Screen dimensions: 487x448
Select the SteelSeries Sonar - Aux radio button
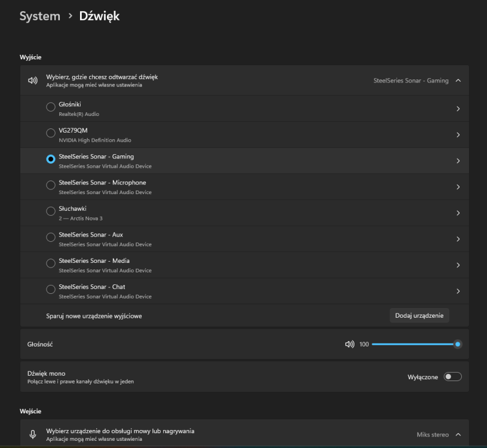click(x=51, y=238)
